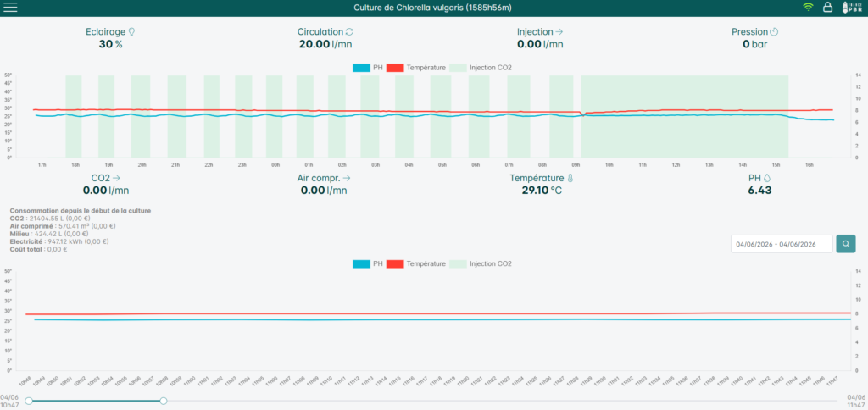
Task: Click the time range slider track past the handles
Action: pyautogui.click(x=501, y=402)
